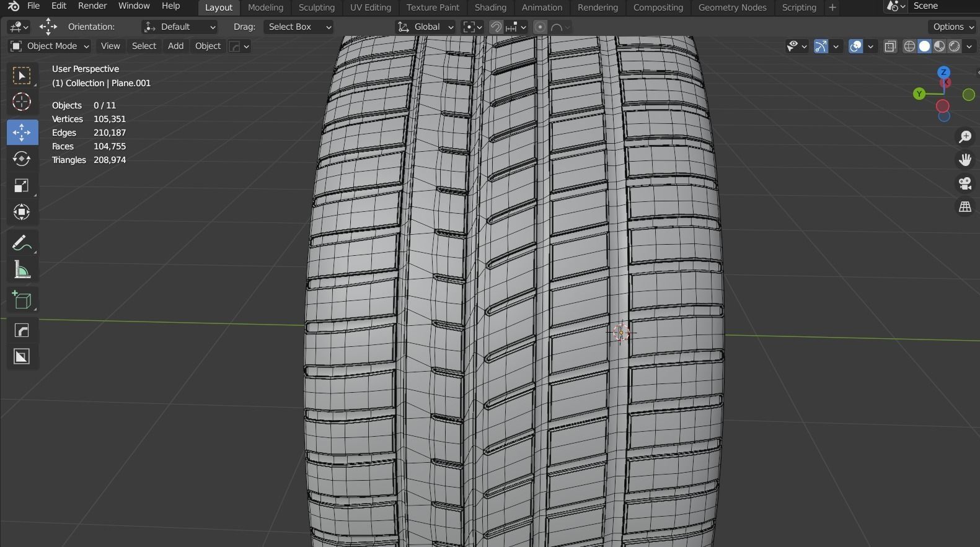Select the Transform tool
The image size is (980, 547).
click(x=22, y=212)
